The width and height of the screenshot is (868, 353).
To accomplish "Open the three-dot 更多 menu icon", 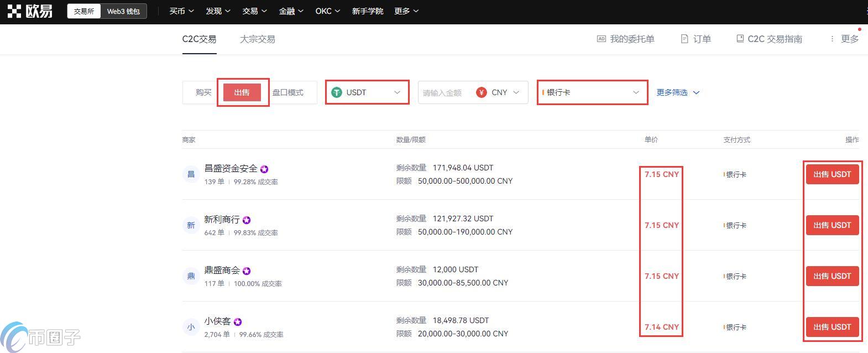I will [832, 39].
